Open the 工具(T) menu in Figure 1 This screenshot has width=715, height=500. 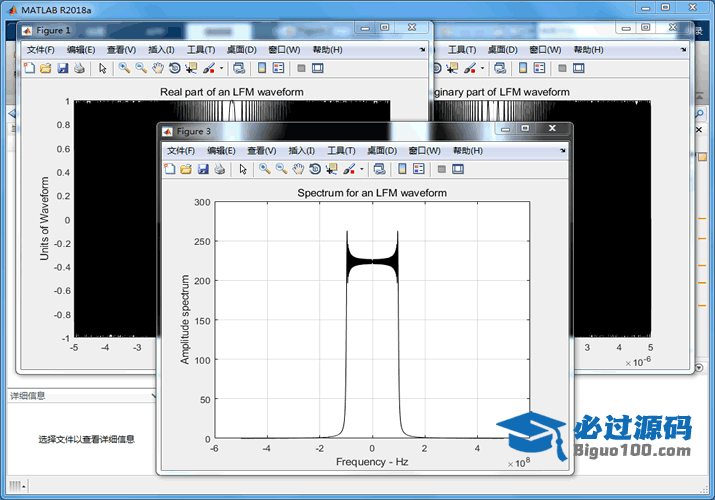201,49
